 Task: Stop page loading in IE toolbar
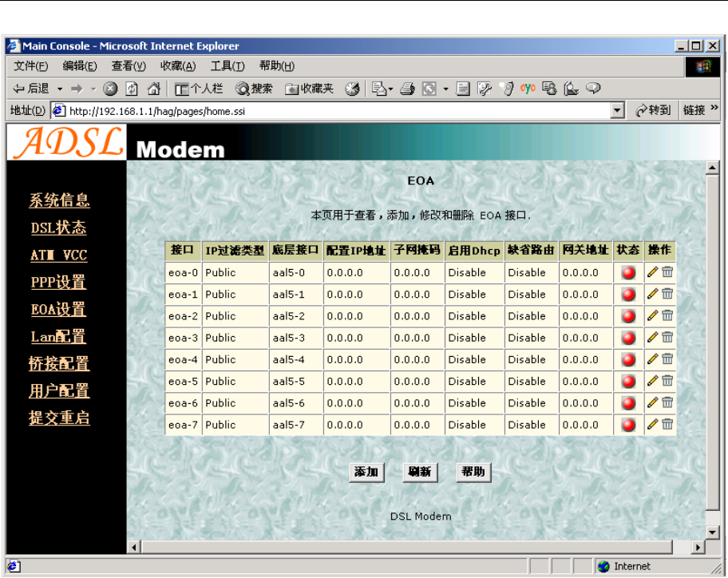(110, 88)
